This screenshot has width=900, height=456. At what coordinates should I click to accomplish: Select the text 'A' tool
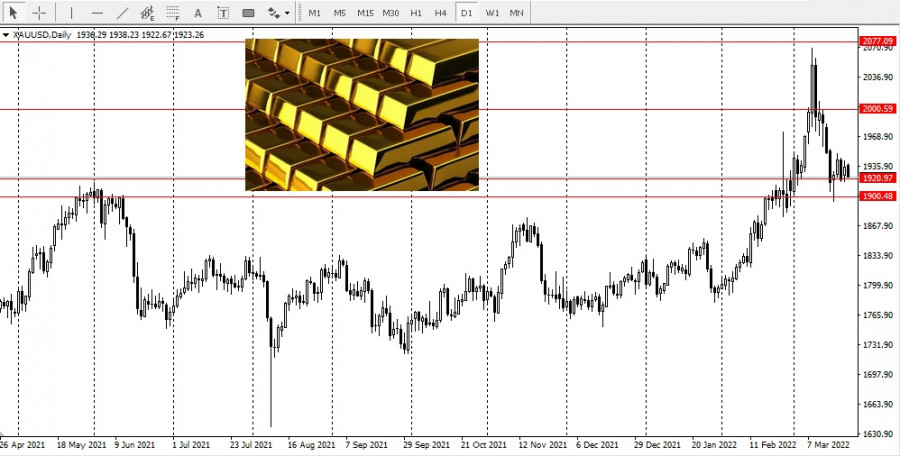tap(198, 12)
